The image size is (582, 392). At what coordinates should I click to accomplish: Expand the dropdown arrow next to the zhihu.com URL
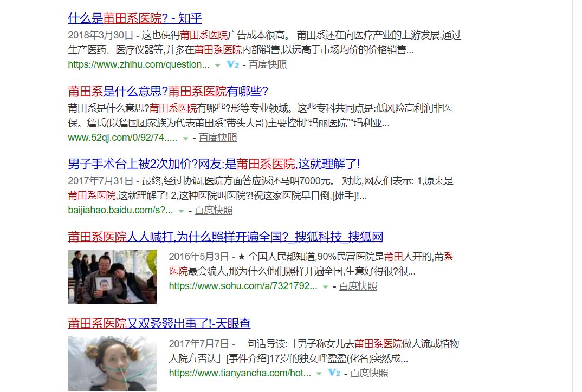(x=217, y=66)
